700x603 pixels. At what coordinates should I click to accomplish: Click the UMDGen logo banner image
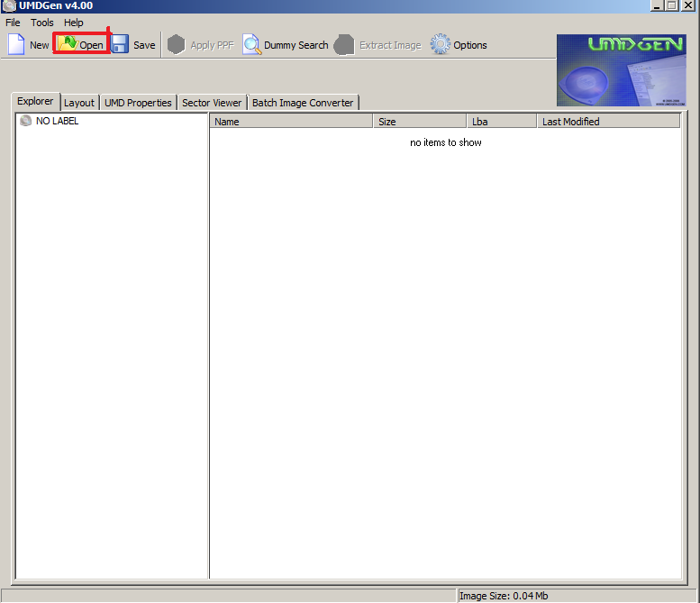[622, 70]
